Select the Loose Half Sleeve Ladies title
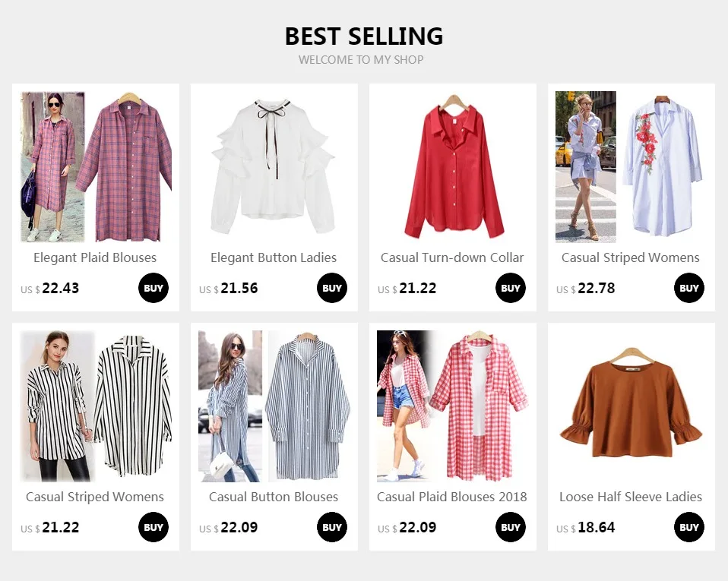Screen dimensions: 728x581 631,497
